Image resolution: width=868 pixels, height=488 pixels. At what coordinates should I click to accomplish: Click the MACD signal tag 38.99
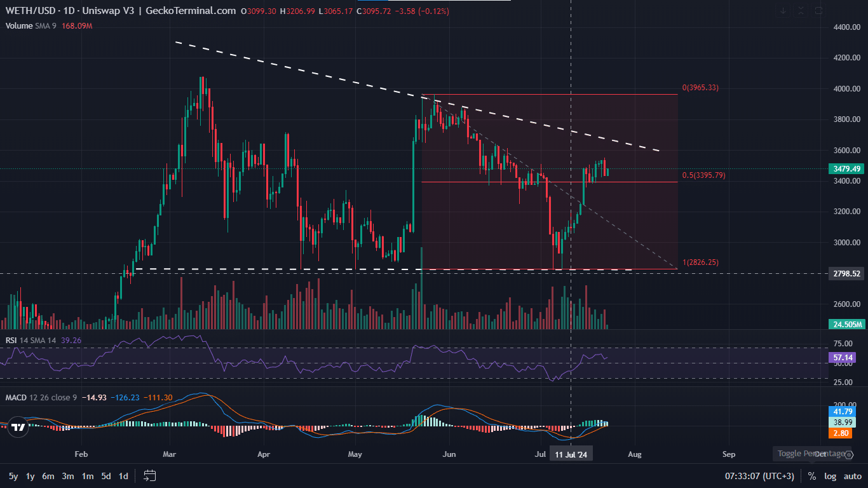tap(844, 422)
